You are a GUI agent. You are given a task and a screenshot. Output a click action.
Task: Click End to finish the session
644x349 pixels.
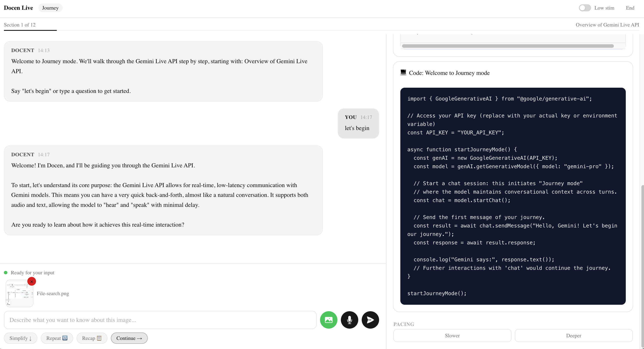(630, 8)
